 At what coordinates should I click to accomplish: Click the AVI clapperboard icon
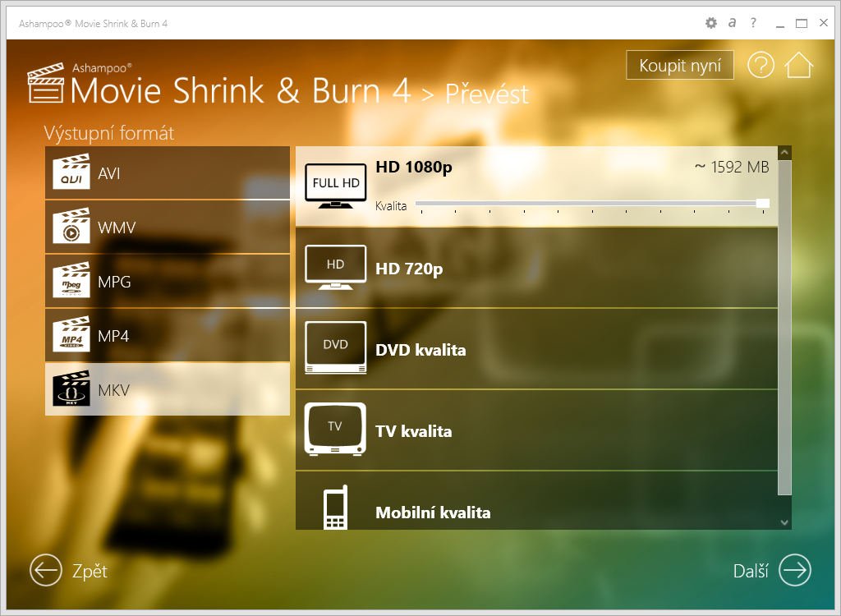(x=71, y=172)
